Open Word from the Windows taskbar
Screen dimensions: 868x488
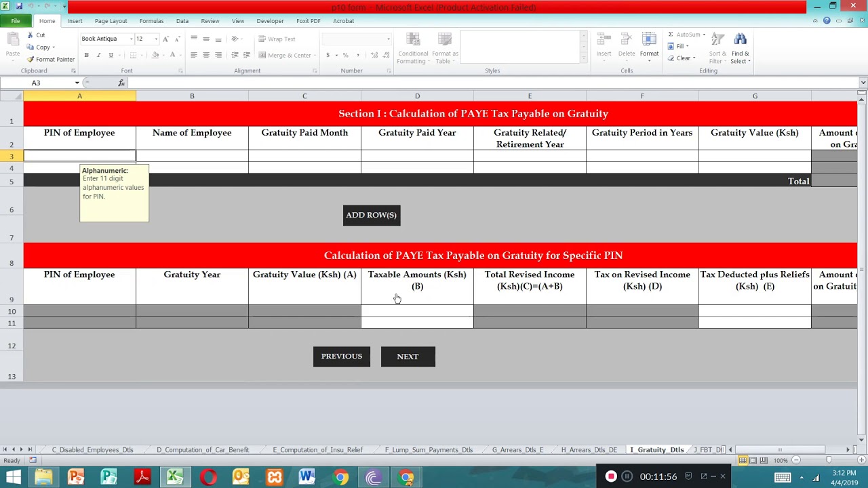[x=307, y=477]
